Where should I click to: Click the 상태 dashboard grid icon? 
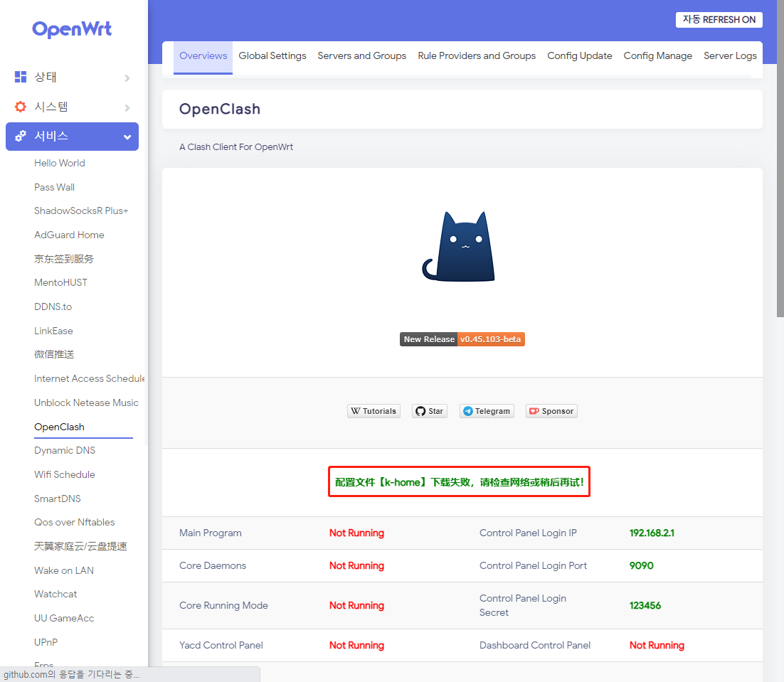coord(21,77)
